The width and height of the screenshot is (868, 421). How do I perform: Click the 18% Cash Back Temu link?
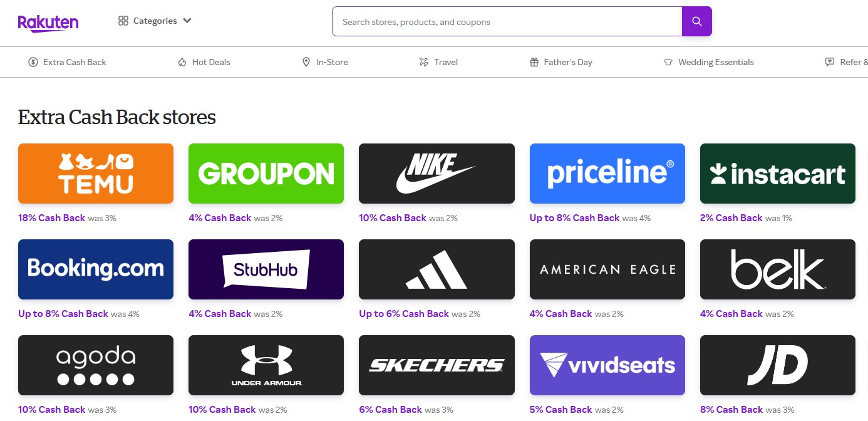(51, 218)
